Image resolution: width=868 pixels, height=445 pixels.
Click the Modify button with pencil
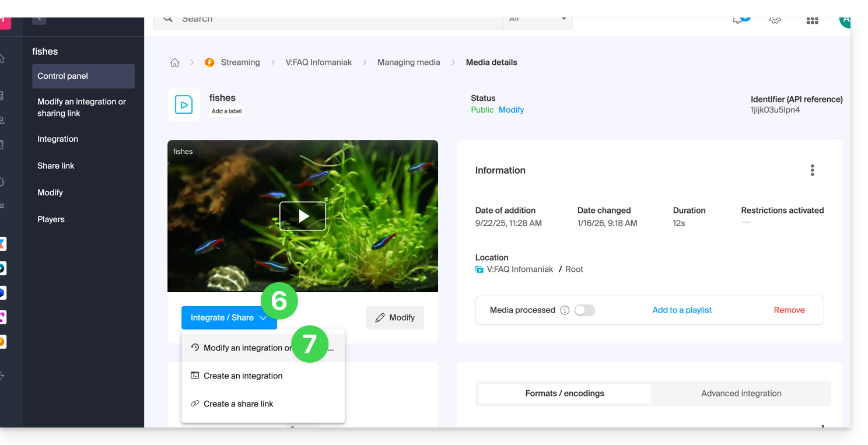[395, 318]
